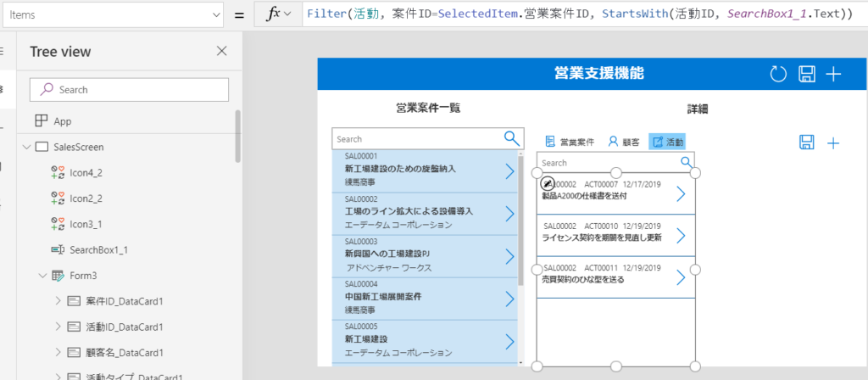Select 新工場建設のための旋盤納入 item
The width and height of the screenshot is (868, 380).
(x=400, y=169)
